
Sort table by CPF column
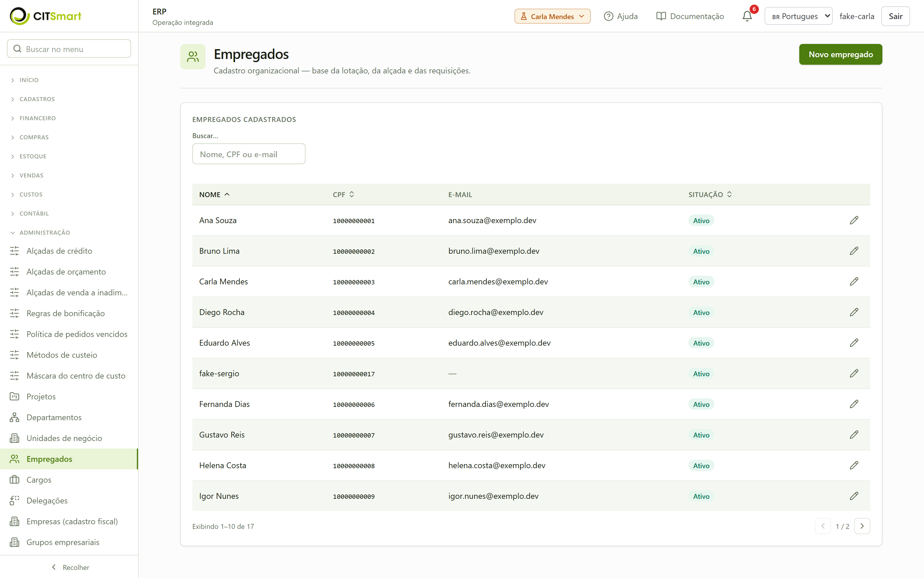coord(343,194)
